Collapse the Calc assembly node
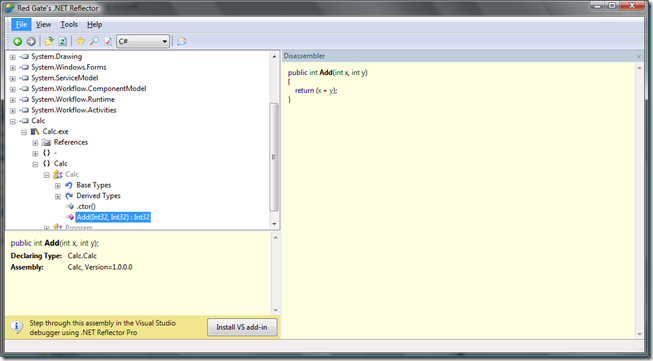The height and width of the screenshot is (361, 653). tap(13, 121)
